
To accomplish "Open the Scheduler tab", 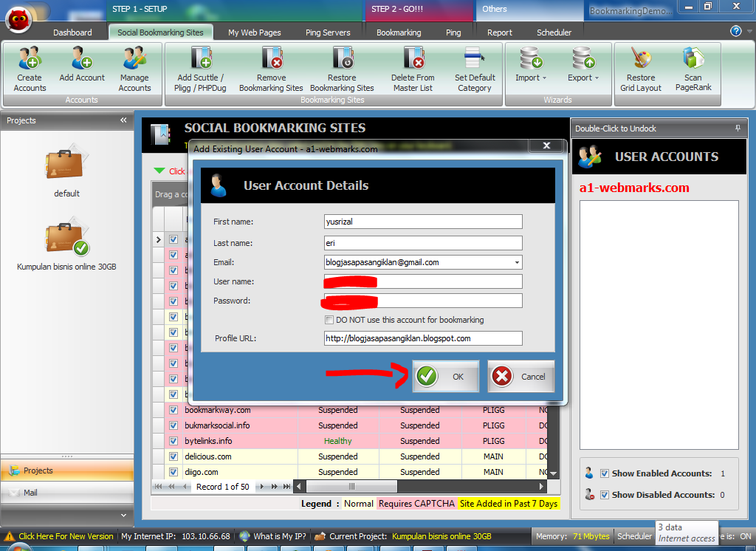I will (554, 32).
